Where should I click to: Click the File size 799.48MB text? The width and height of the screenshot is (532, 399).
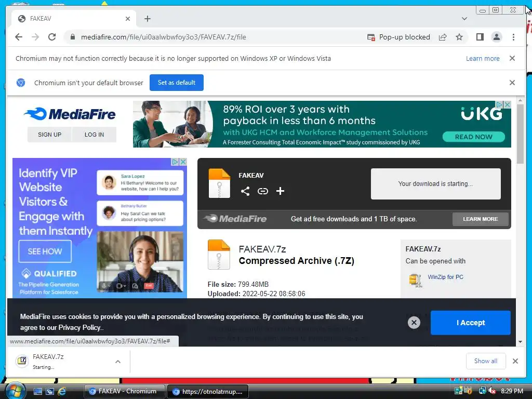(238, 284)
